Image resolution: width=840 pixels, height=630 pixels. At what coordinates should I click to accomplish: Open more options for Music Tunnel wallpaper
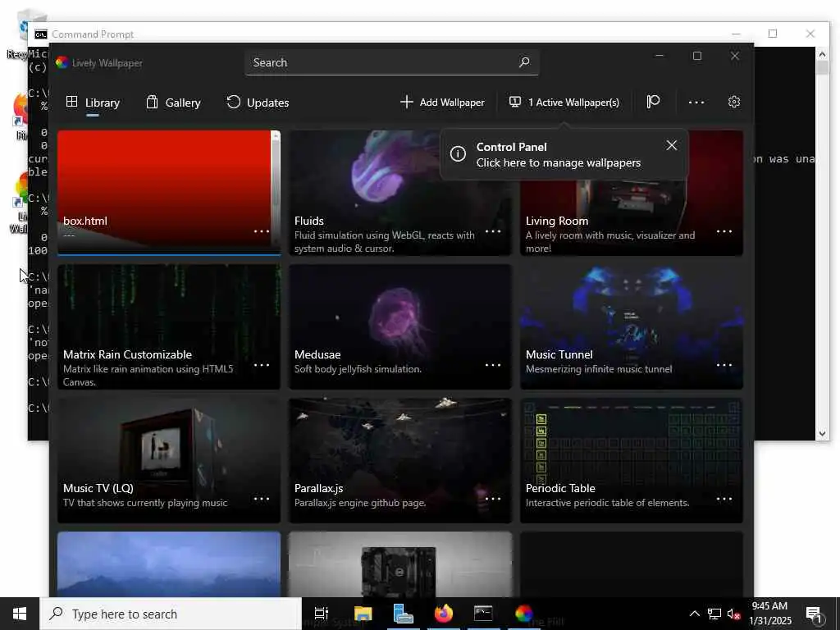point(724,365)
